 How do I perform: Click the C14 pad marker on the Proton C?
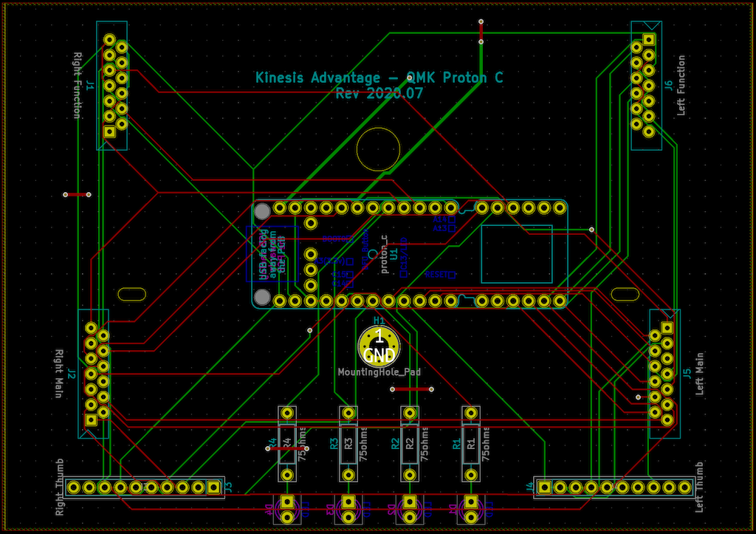[351, 284]
